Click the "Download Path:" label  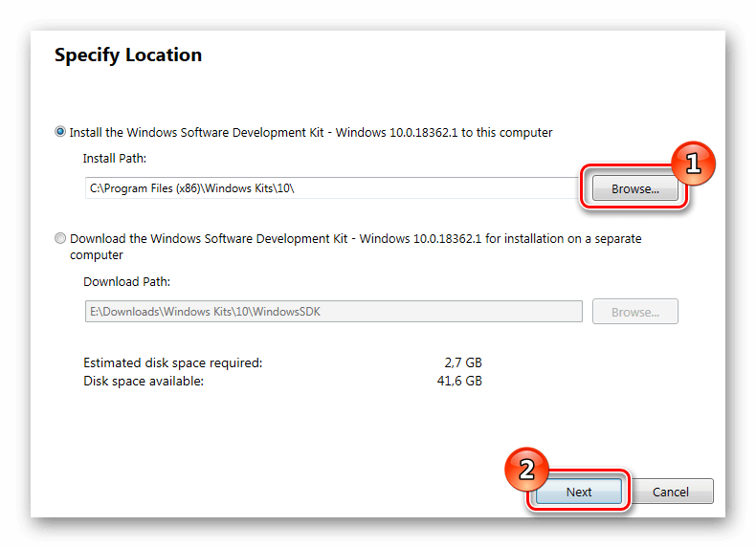tap(127, 282)
